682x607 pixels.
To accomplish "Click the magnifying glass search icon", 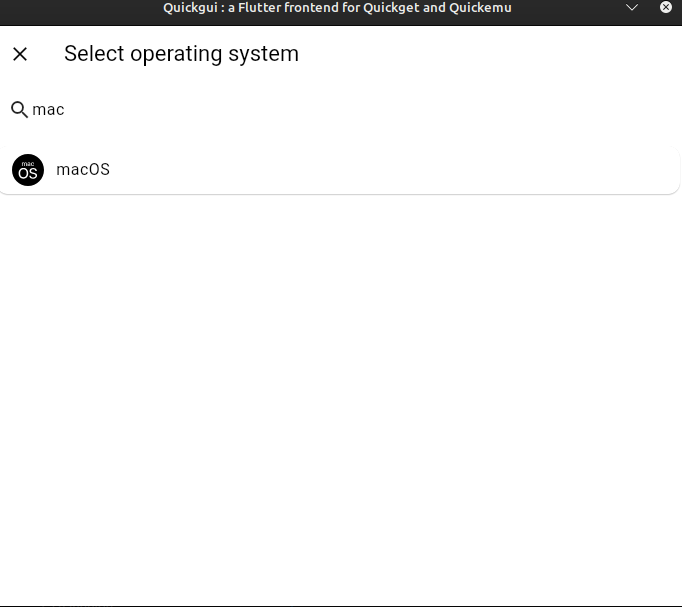I will click(x=19, y=109).
